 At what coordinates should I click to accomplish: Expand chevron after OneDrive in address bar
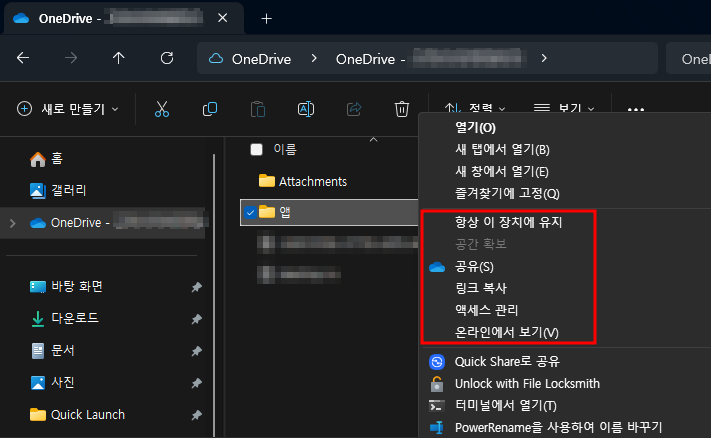(x=314, y=58)
